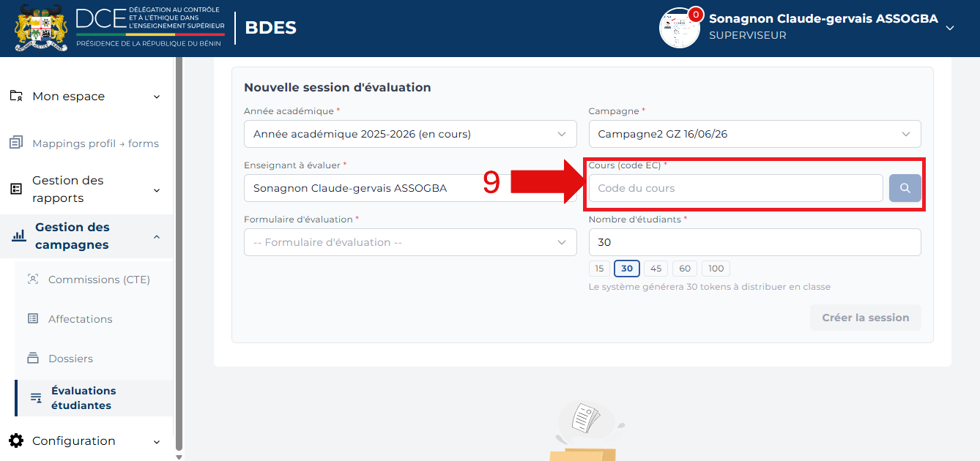This screenshot has width=980, height=461.
Task: Select Évaluations étudiantes submenu
Action: tap(94, 398)
